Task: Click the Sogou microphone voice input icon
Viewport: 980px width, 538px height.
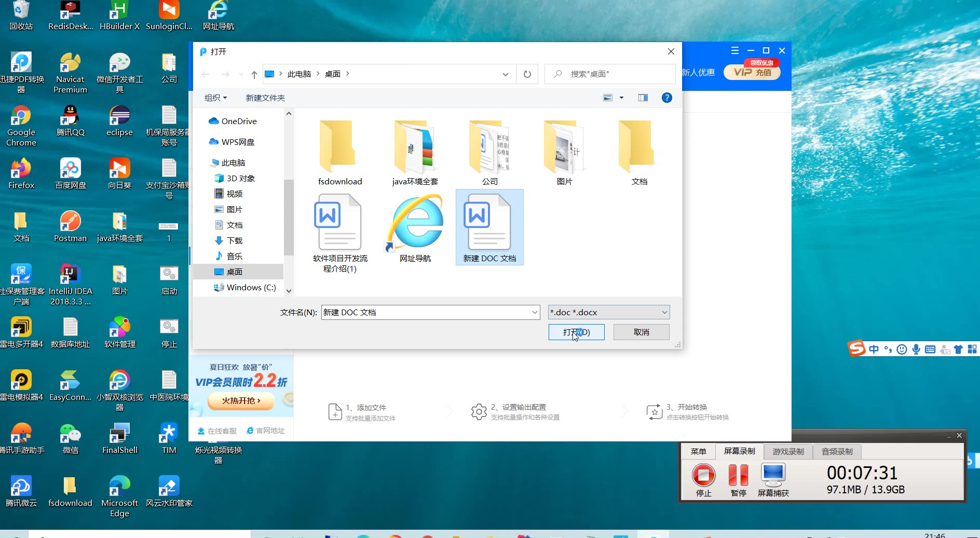Action: 916,349
